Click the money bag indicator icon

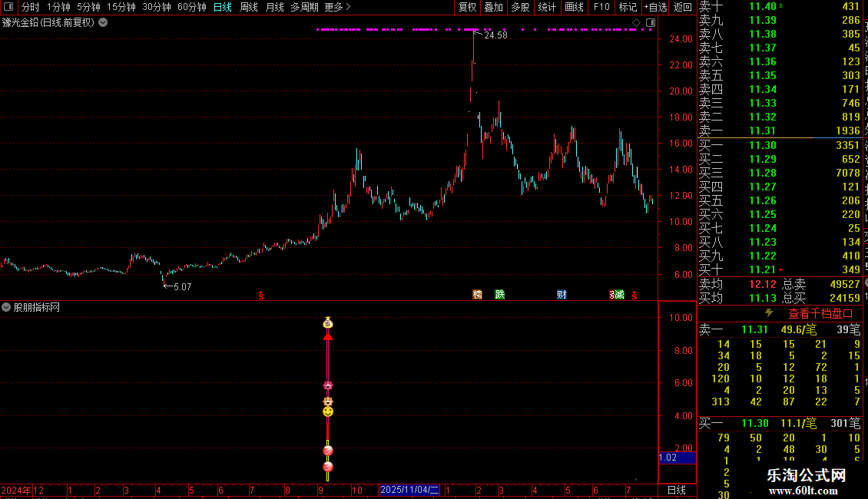pyautogui.click(x=328, y=322)
